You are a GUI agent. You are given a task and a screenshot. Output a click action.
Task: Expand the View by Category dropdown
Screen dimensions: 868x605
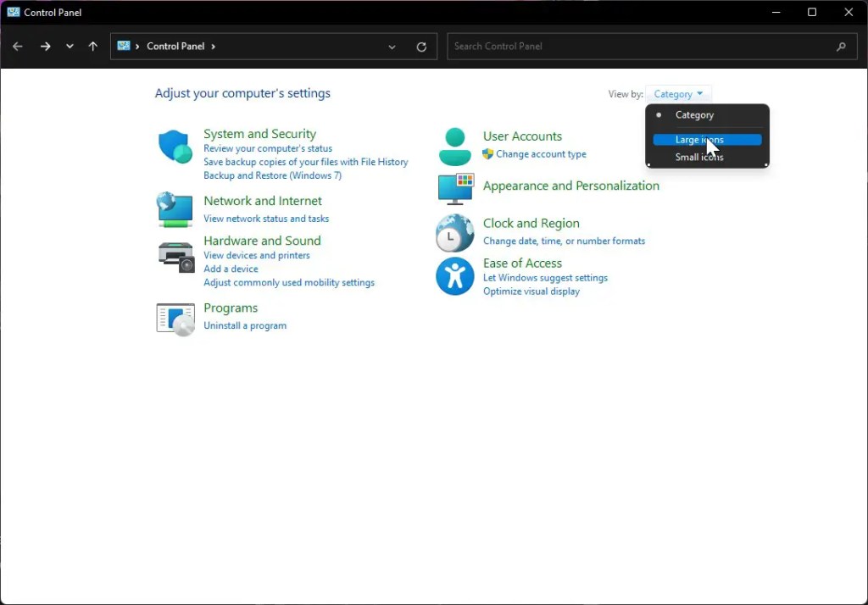click(x=678, y=94)
